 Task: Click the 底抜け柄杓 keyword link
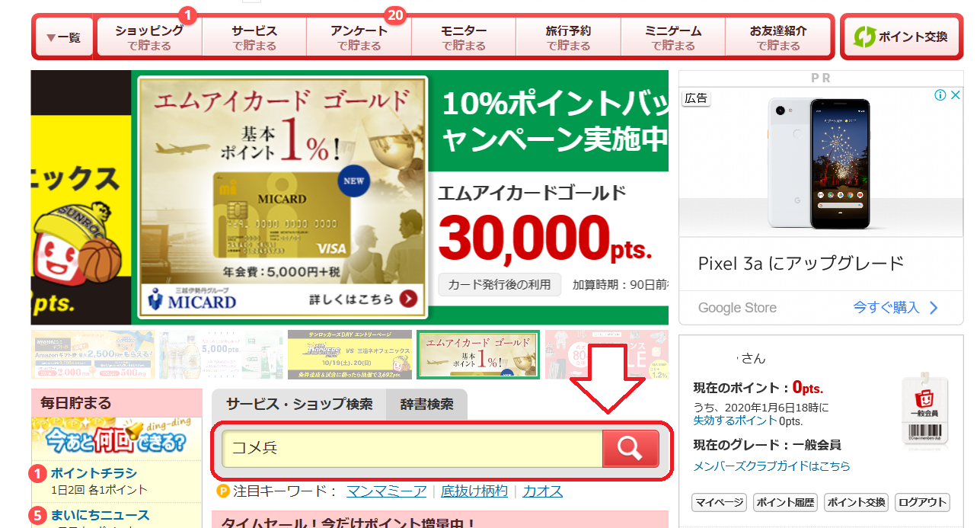474,491
